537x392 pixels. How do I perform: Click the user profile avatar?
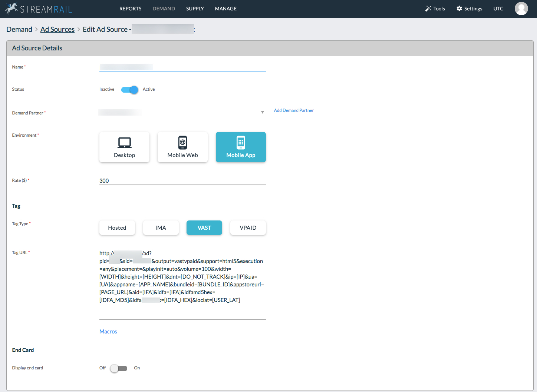point(521,9)
